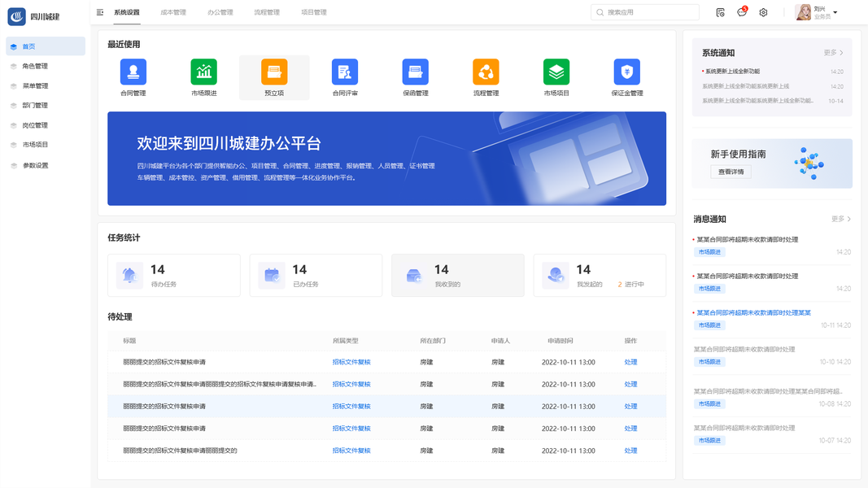Click the first system notice 系统更新上线全新功能

coord(732,72)
